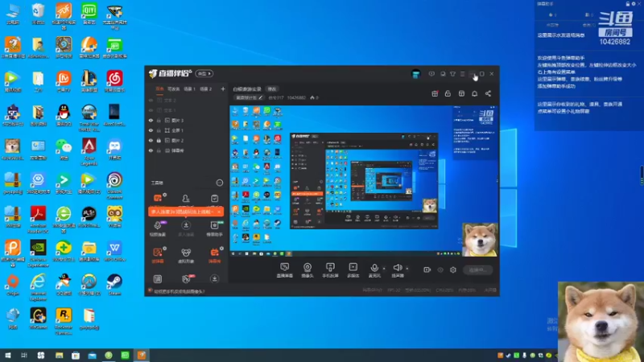This screenshot has height=362, width=644.
Task: Toggle the preview eye icon in the bottom bar
Action: (440, 269)
